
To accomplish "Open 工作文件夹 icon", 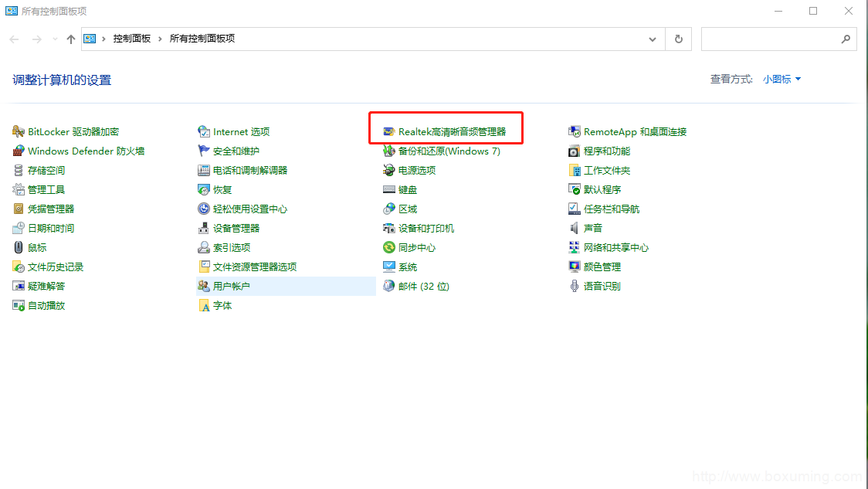I will point(575,171).
